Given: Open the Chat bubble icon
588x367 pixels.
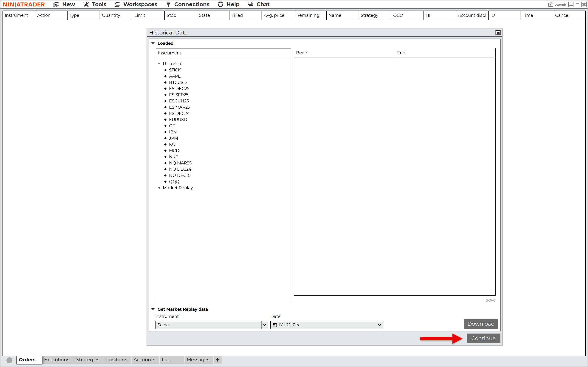Looking at the screenshot, I should [250, 4].
